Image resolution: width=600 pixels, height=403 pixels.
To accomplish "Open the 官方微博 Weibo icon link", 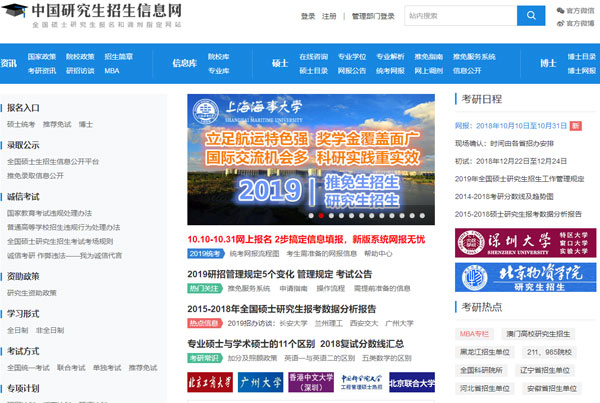I will [x=575, y=24].
